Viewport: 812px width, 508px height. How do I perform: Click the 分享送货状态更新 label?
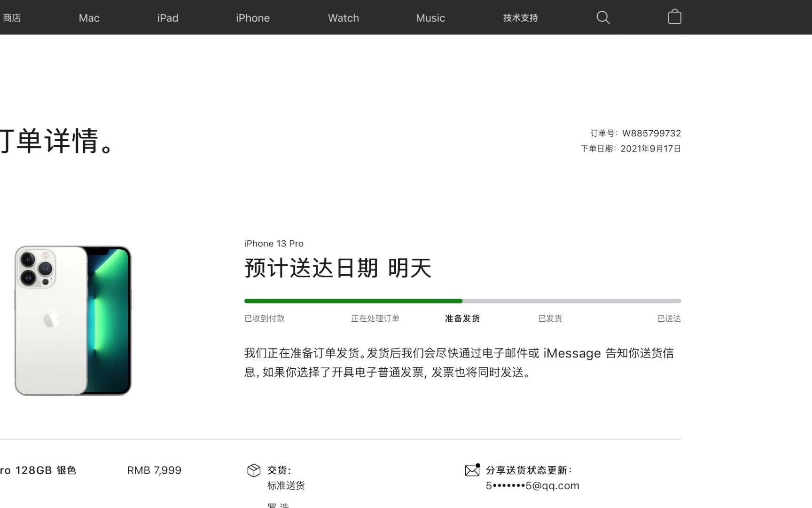pyautogui.click(x=529, y=470)
